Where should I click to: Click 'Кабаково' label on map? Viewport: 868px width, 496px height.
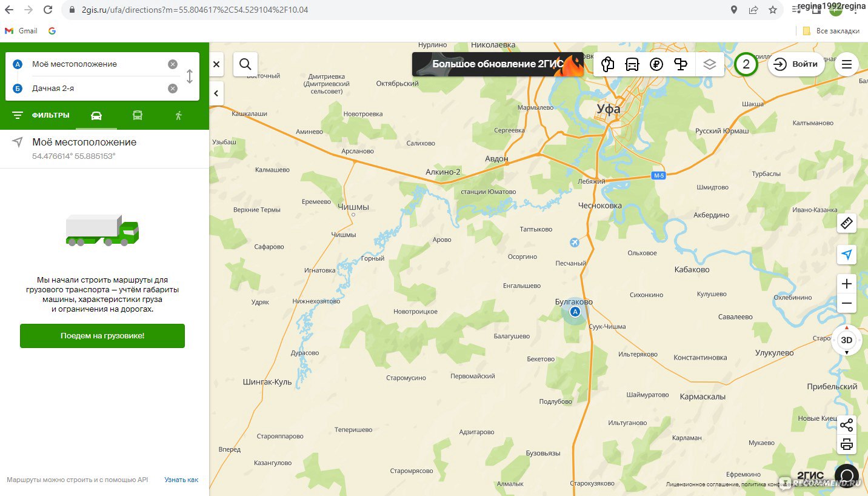coord(692,269)
